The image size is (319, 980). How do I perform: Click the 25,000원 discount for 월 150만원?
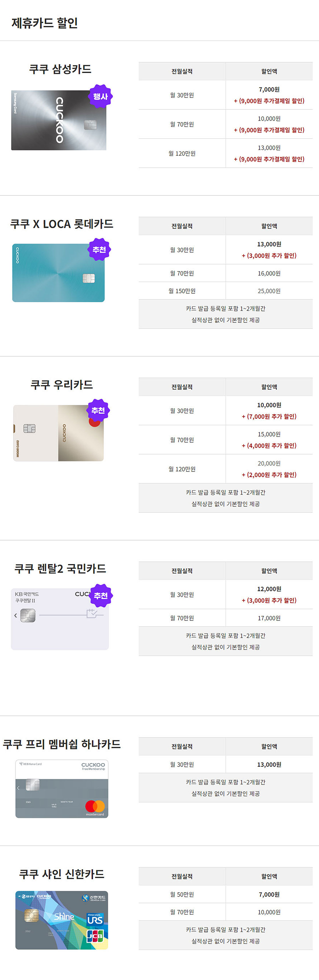pyautogui.click(x=269, y=291)
